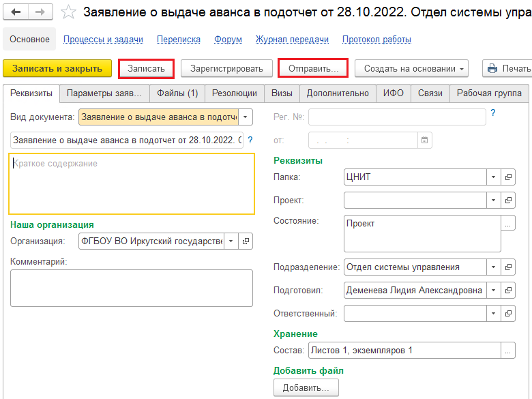Expand the Вид документа dropdown
The width and height of the screenshot is (532, 399).
tap(246, 117)
